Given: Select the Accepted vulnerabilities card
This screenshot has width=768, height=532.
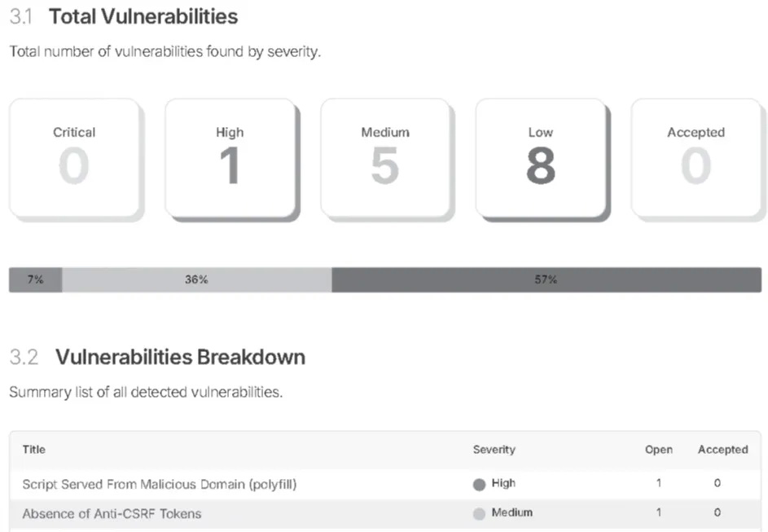Looking at the screenshot, I should coord(696,158).
